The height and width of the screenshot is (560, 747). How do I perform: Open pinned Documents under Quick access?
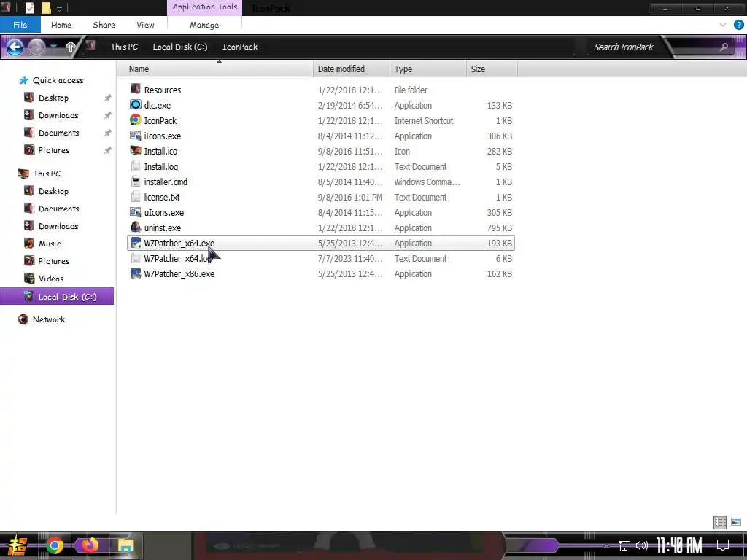coord(58,133)
